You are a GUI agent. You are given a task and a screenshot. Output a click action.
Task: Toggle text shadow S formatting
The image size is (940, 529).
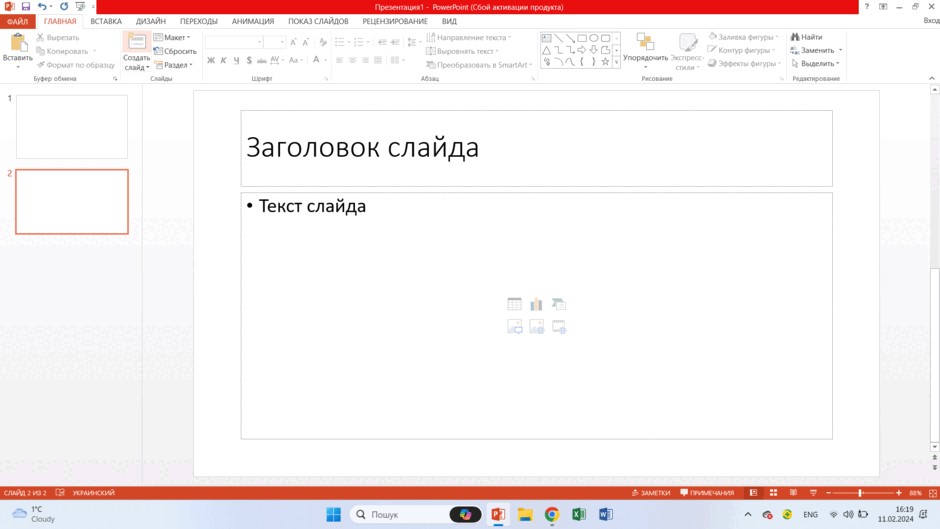pos(249,60)
